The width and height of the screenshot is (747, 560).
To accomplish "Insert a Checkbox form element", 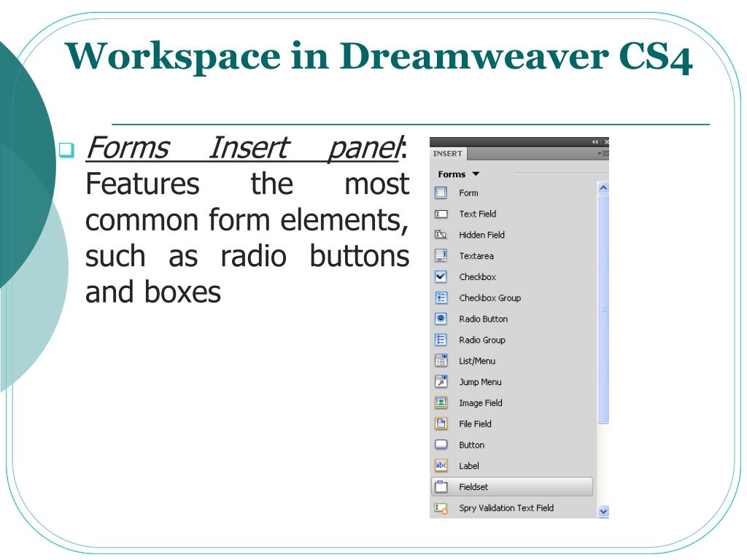I will pos(465,276).
